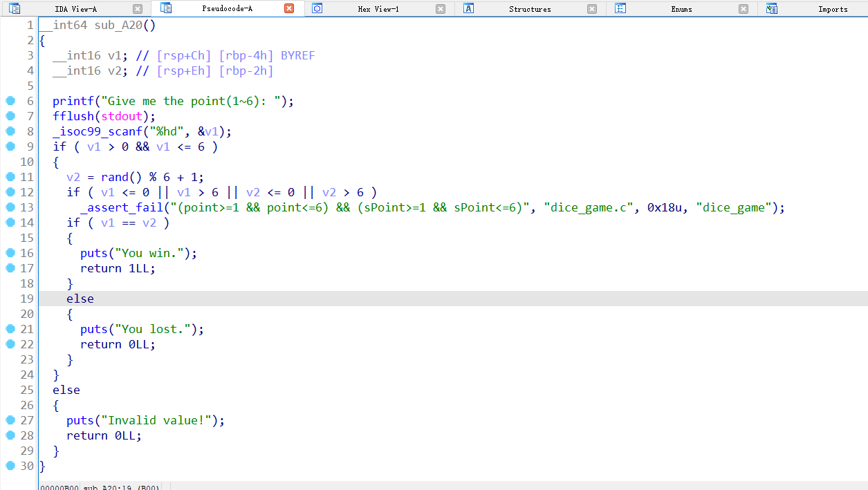Click the Pseudocode-A tab icon
The image size is (868, 490).
click(x=166, y=8)
